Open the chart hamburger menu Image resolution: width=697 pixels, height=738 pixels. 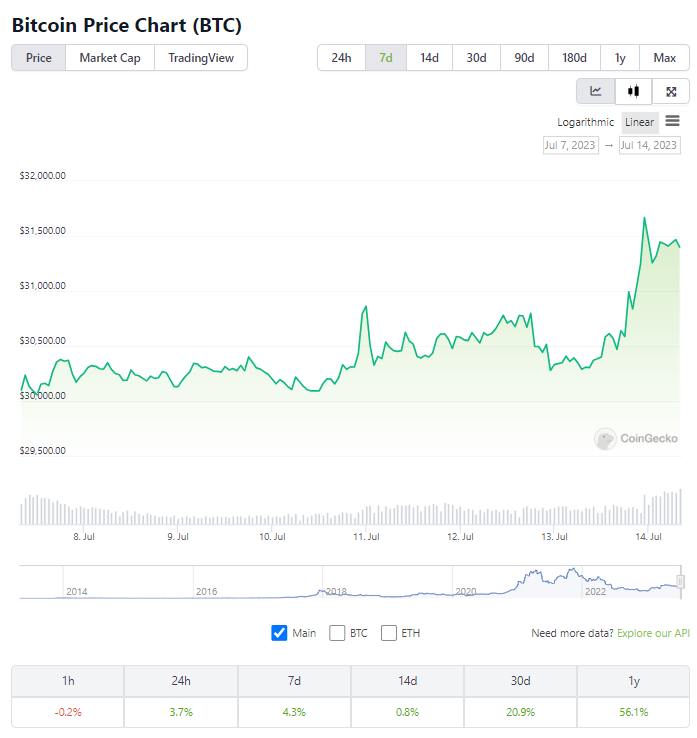tap(672, 122)
